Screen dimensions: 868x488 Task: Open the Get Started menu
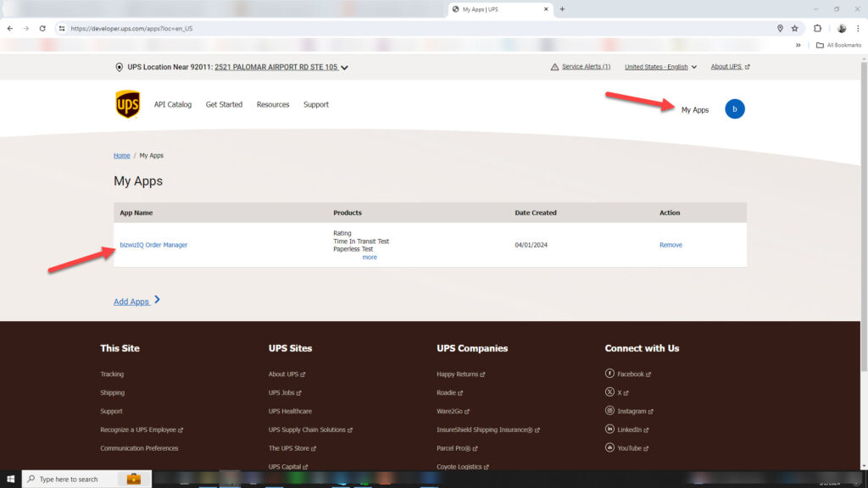click(x=224, y=104)
